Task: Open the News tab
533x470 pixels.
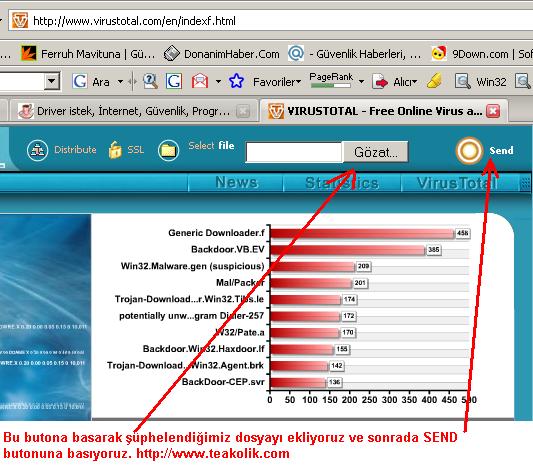Action: pos(237,182)
